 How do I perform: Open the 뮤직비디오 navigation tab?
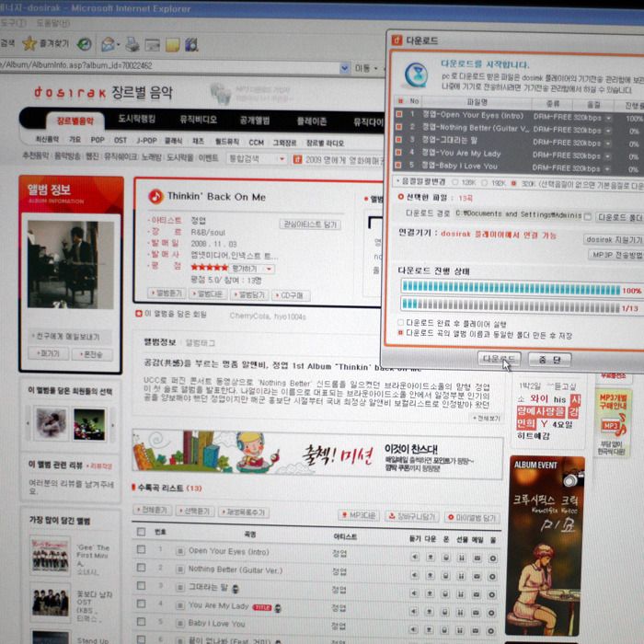pyautogui.click(x=198, y=120)
